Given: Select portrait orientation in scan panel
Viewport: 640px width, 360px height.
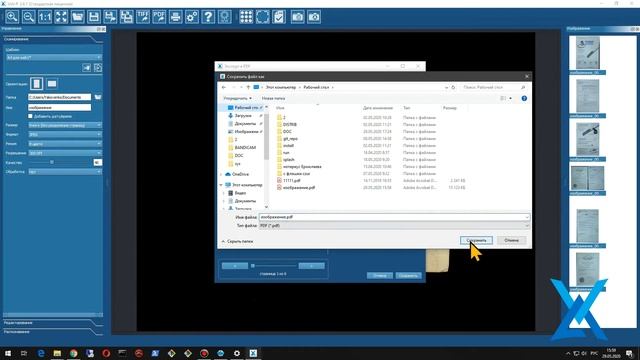Looking at the screenshot, I should [36, 84].
